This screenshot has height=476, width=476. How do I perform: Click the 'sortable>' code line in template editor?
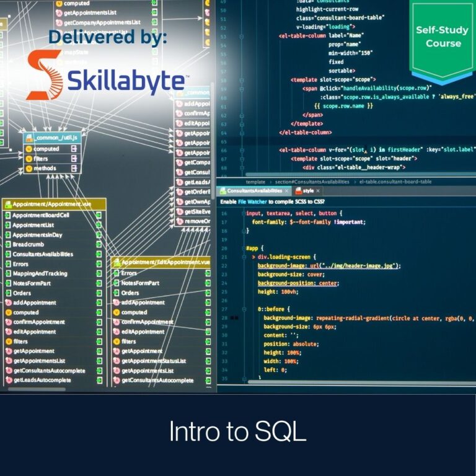tap(342, 71)
